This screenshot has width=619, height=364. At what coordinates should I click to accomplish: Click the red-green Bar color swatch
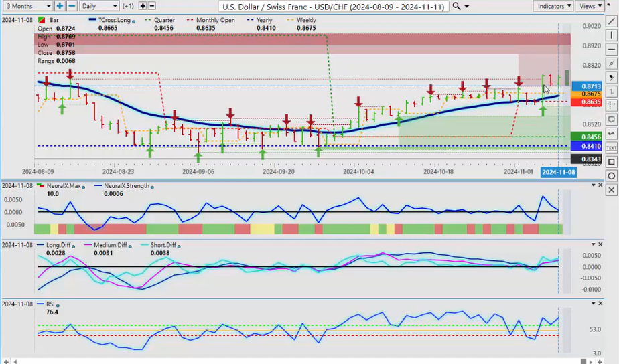42,21
